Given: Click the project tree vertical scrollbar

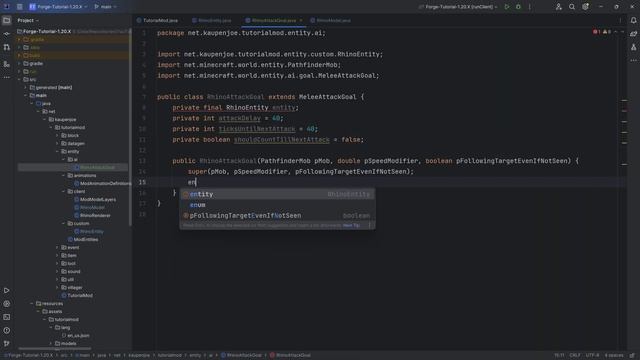Looking at the screenshot, I should (130, 127).
